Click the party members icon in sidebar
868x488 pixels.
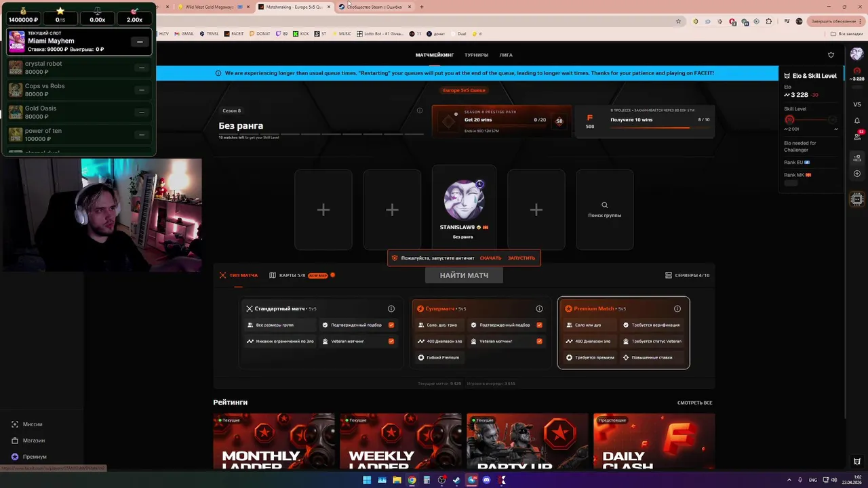point(857,159)
